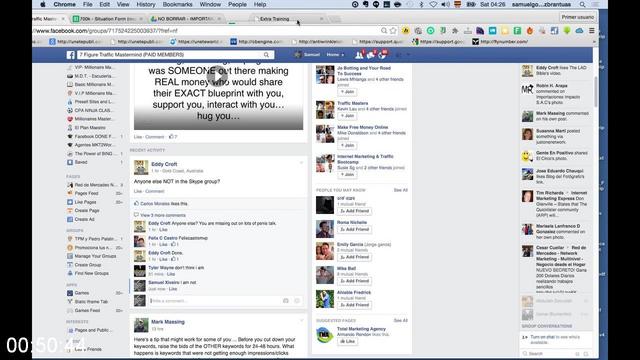640x360 pixels.
Task: Bookmark this page with the star icon
Action: [393, 31]
